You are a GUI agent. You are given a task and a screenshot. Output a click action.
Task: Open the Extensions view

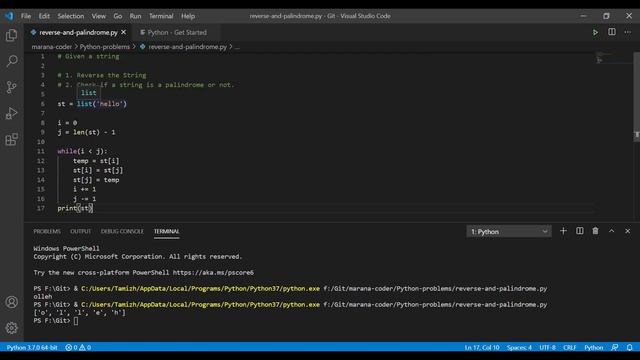11,139
